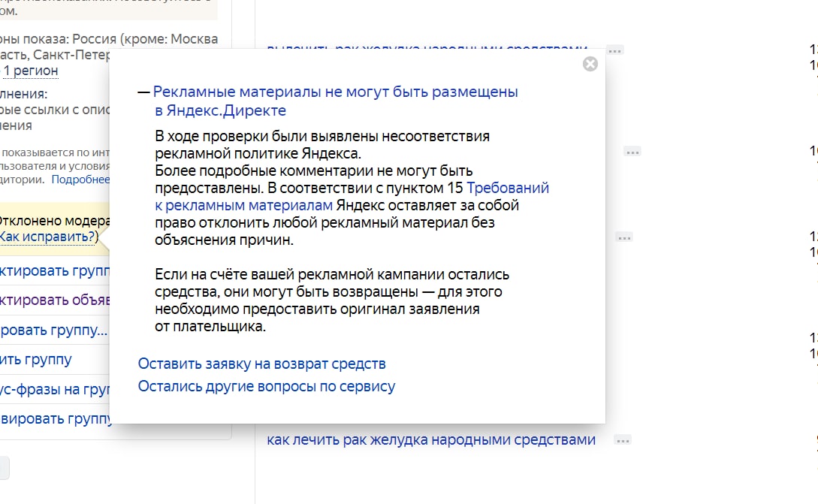Viewport: 818px width, 504px height.
Task: Open ellipsis menu next to 'как лечить рак желудка'
Action: pos(623,440)
